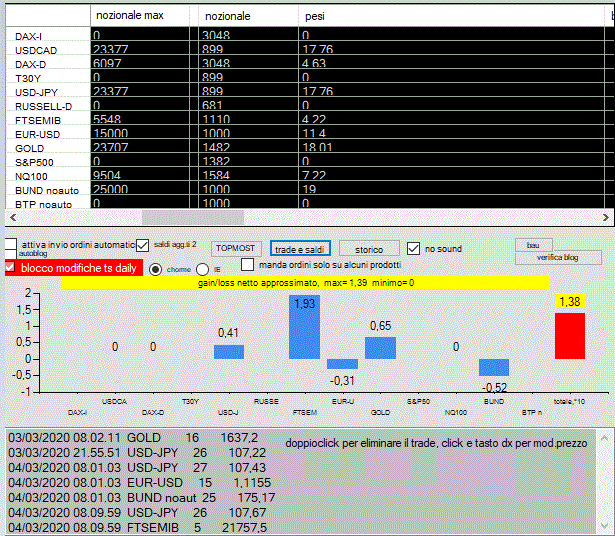Click table's right scroll arrow
This screenshot has width=615, height=536.
click(606, 217)
